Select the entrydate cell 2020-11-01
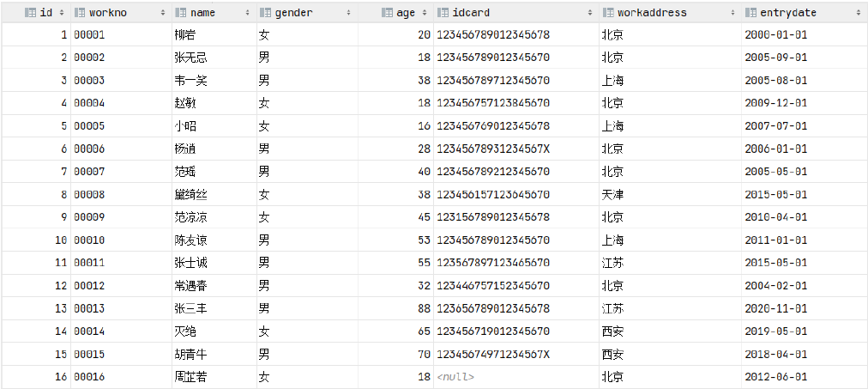This screenshot has height=389, width=868. (x=777, y=308)
